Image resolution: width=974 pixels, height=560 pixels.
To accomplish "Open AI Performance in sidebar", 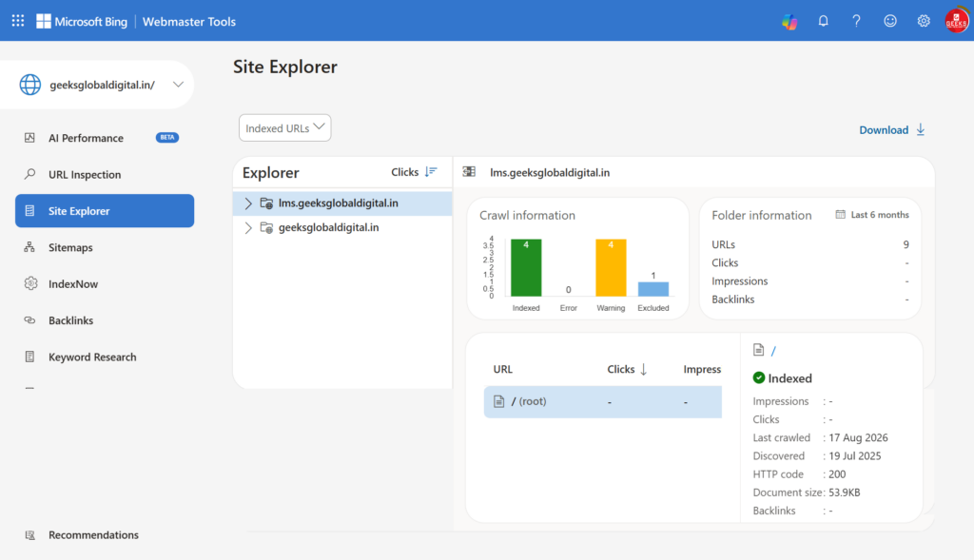I will coord(105,138).
